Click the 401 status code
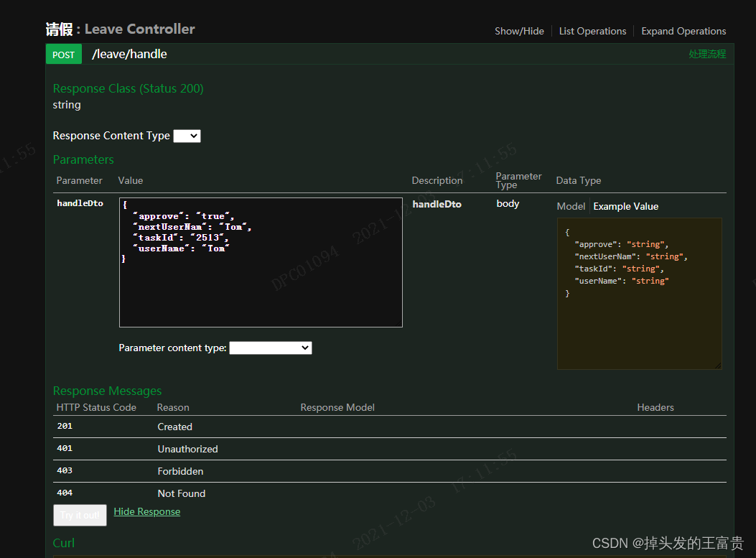 (x=65, y=449)
